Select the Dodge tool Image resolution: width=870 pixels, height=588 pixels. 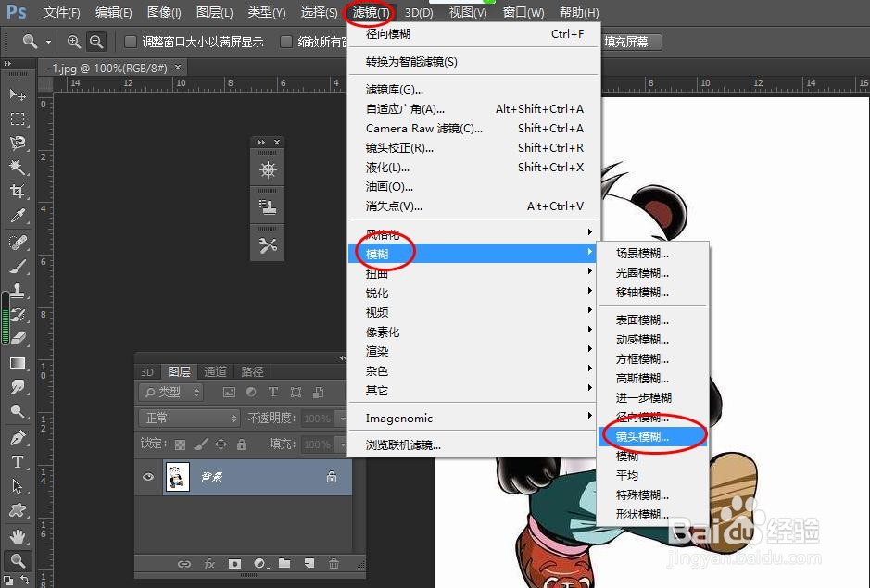click(18, 411)
